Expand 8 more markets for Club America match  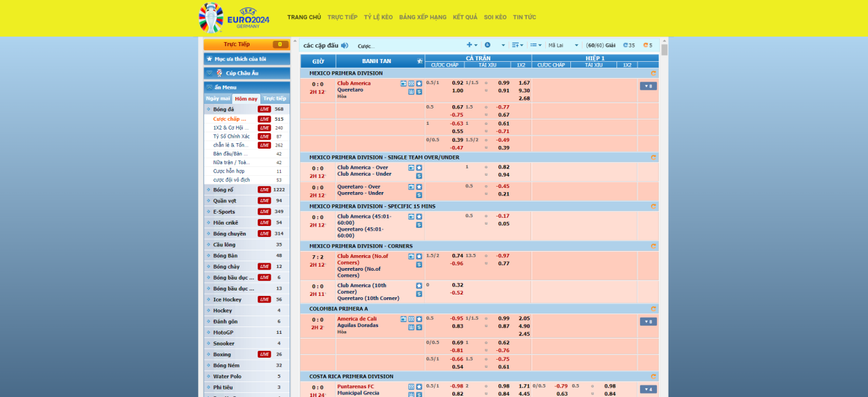tap(648, 86)
